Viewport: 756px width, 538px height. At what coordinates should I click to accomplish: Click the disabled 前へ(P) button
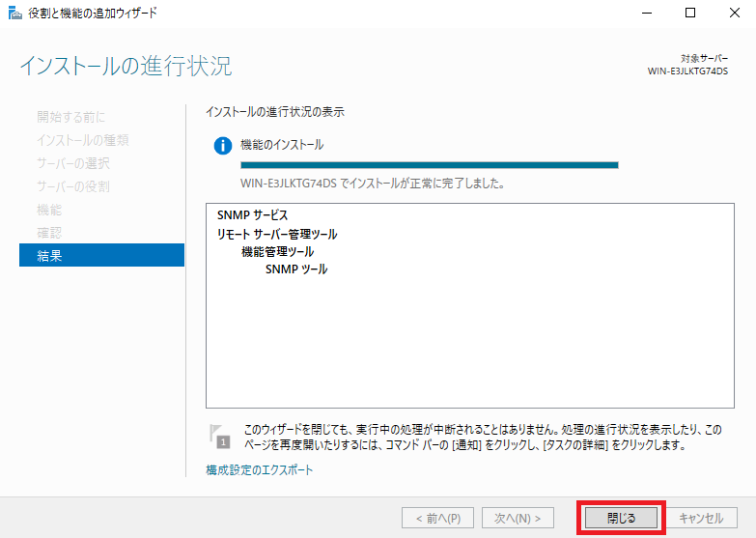(437, 518)
